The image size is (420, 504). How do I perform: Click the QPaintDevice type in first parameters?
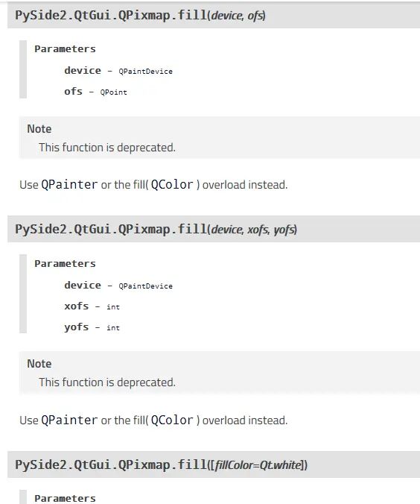pos(145,72)
